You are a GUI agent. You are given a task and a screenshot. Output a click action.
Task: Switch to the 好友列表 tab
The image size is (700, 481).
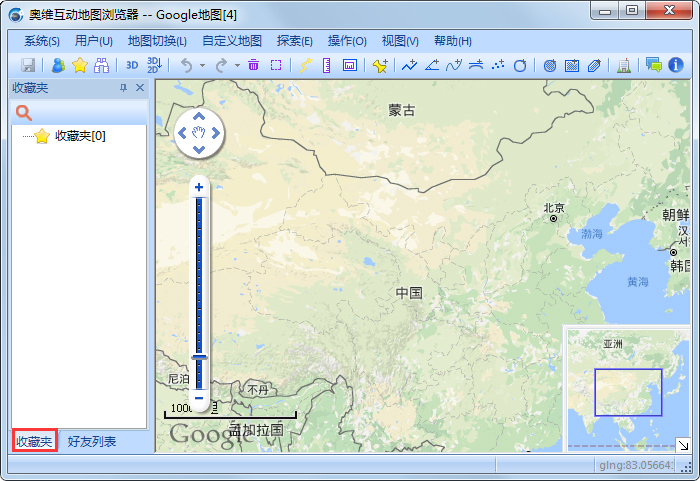[92, 441]
